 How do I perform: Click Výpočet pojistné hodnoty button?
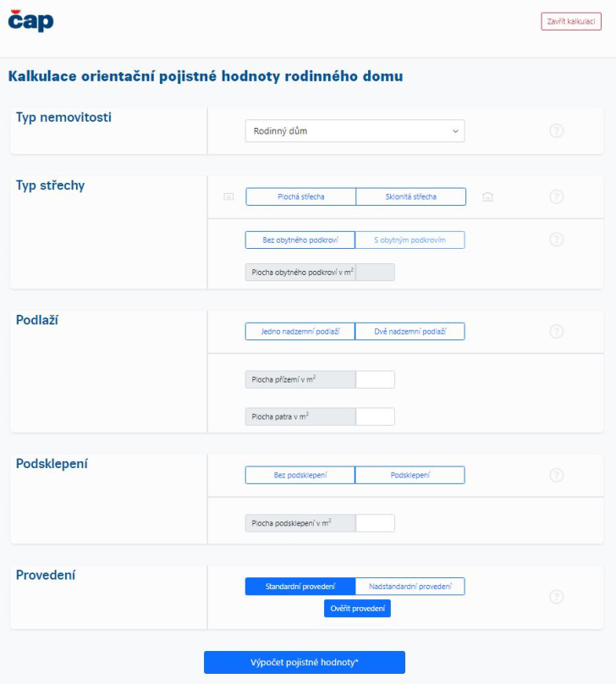coord(305,662)
